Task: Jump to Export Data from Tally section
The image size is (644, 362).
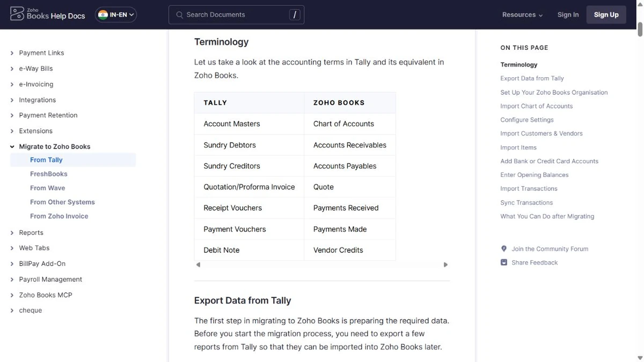Action: [532, 78]
